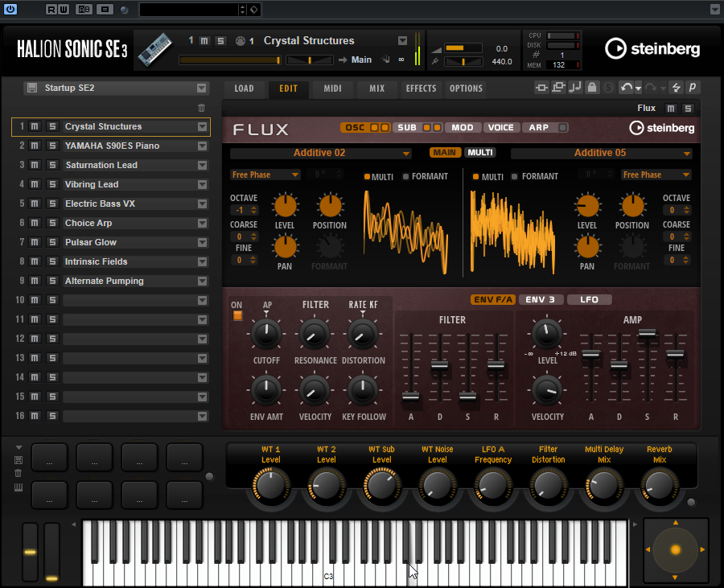Screen dimensions: 724x588
Task: Open the VOICE page button
Action: coord(501,127)
